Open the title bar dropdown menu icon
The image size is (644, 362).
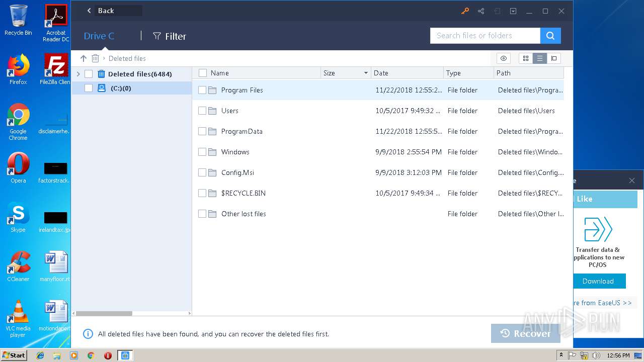(513, 11)
